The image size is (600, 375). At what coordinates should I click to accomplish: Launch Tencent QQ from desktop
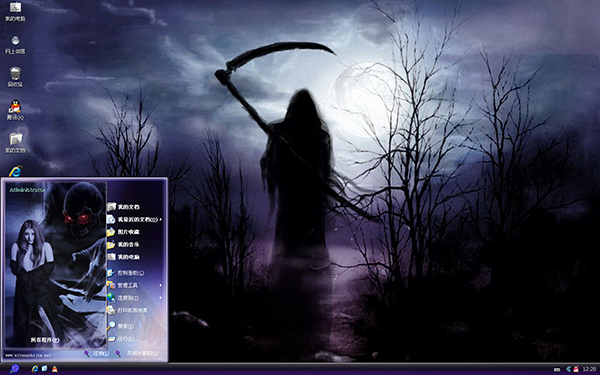click(x=15, y=110)
